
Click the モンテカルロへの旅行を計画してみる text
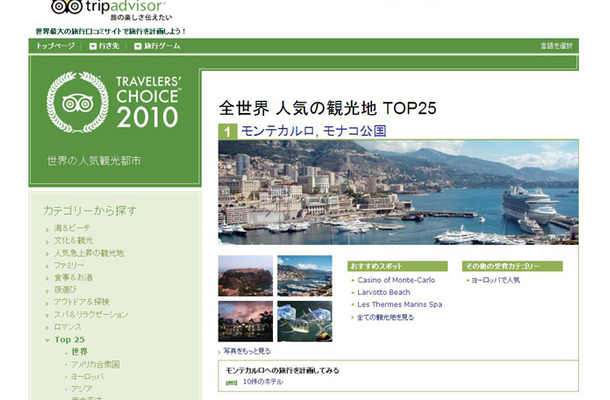click(282, 370)
